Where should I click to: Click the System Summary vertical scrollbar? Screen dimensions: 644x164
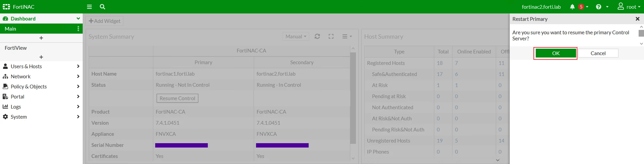point(353,98)
